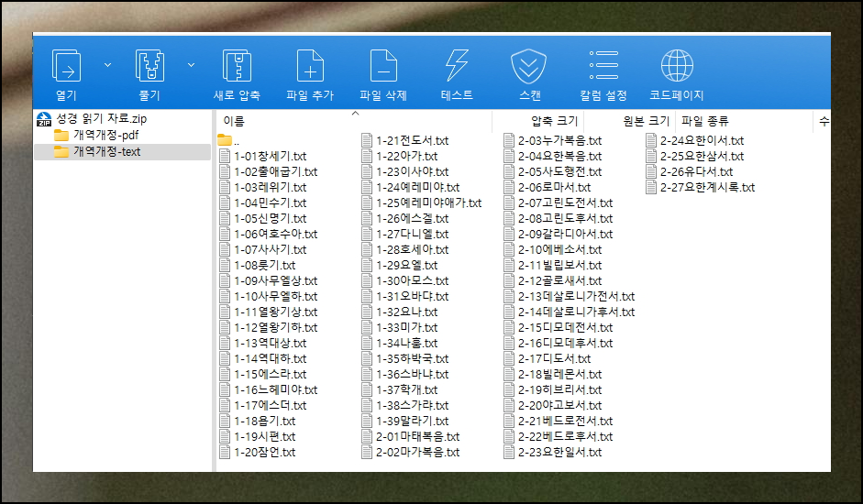Click the file icon of 1-19시편.txt

pyautogui.click(x=225, y=437)
